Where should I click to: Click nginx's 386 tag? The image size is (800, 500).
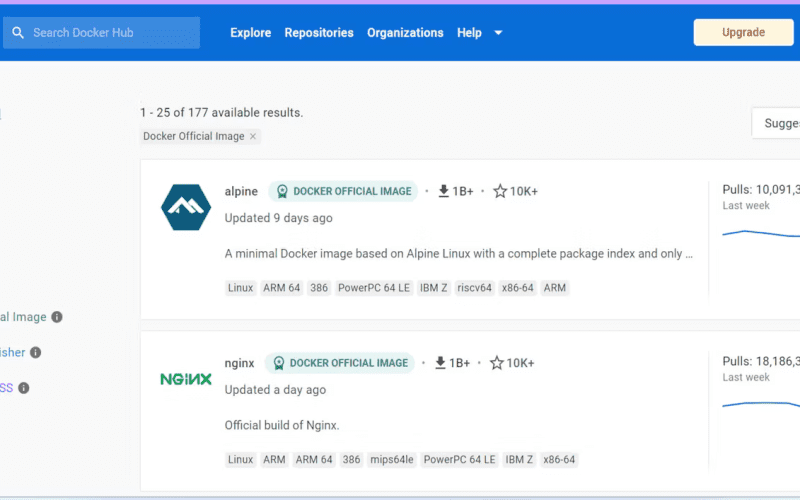[351, 460]
